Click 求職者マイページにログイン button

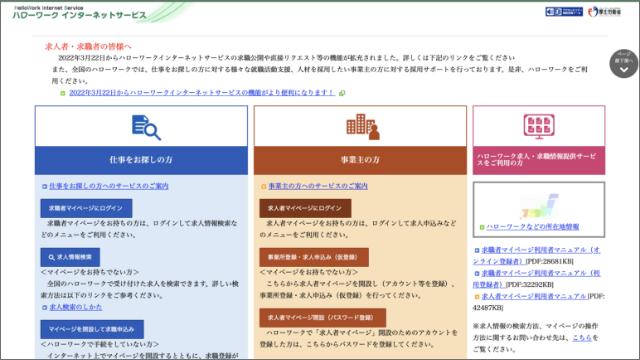point(86,208)
